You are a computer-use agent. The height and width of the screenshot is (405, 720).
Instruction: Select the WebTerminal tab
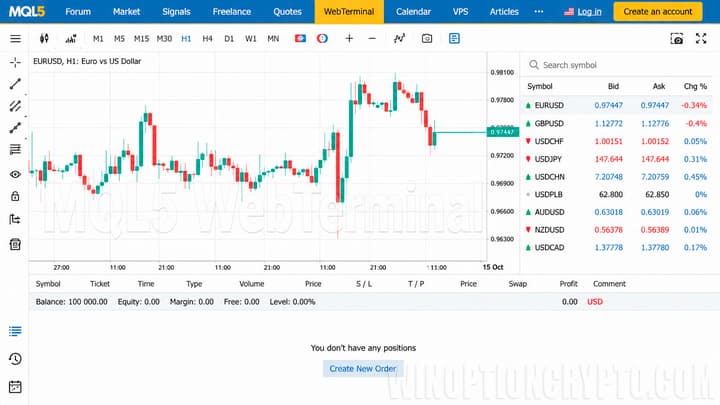349,11
